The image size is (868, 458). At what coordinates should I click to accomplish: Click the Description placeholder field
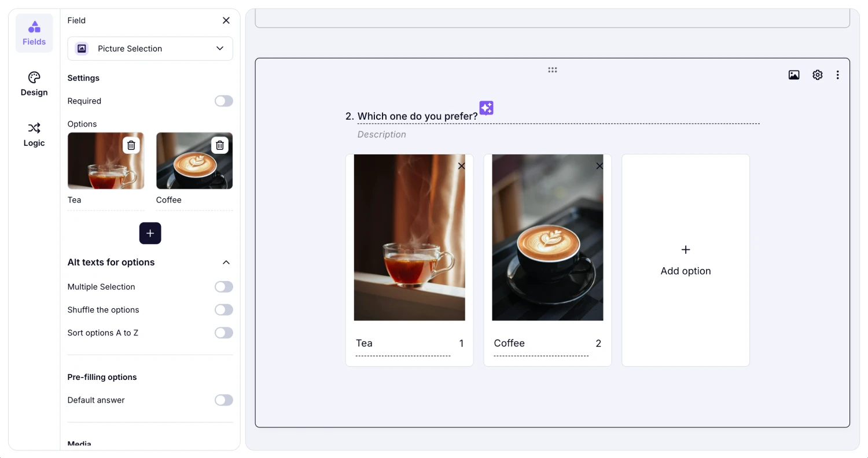382,134
